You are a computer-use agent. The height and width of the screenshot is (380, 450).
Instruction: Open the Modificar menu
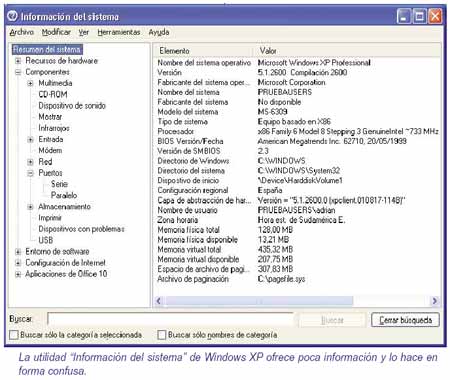[56, 32]
